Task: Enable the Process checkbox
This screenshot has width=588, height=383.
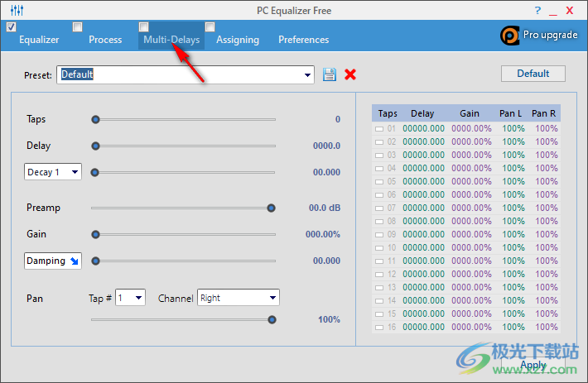Action: [78, 26]
